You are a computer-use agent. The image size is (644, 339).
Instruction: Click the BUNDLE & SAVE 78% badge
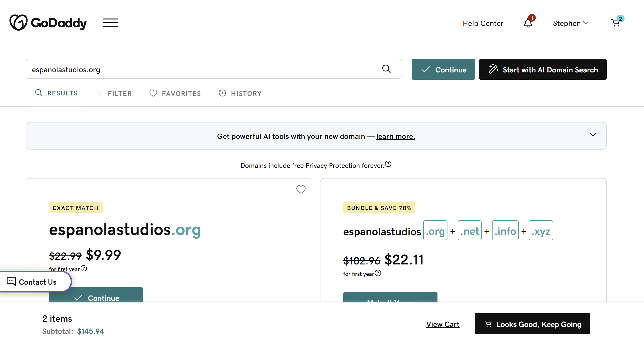[x=379, y=207]
